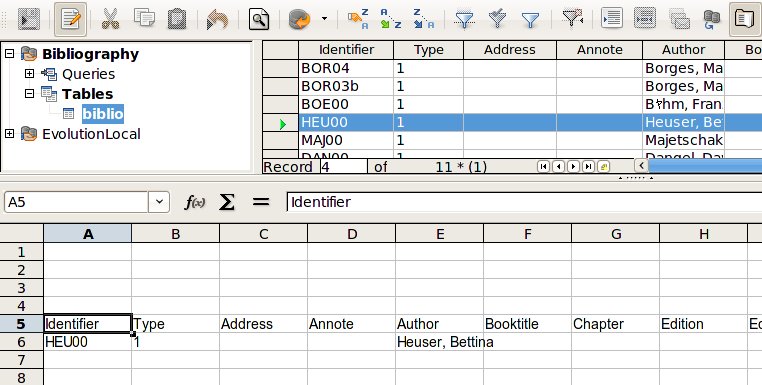This screenshot has width=762, height=385.
Task: Click the Data to Text icon
Action: (x=612, y=19)
